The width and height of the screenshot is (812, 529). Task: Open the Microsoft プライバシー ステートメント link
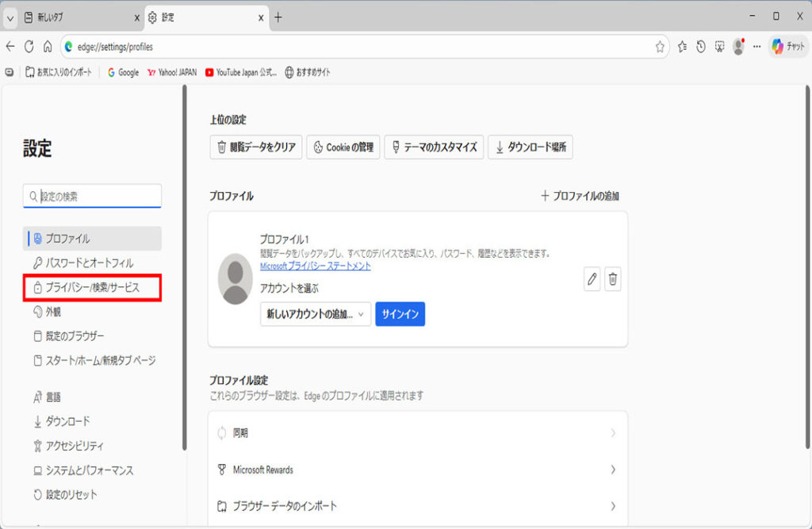[x=315, y=266]
